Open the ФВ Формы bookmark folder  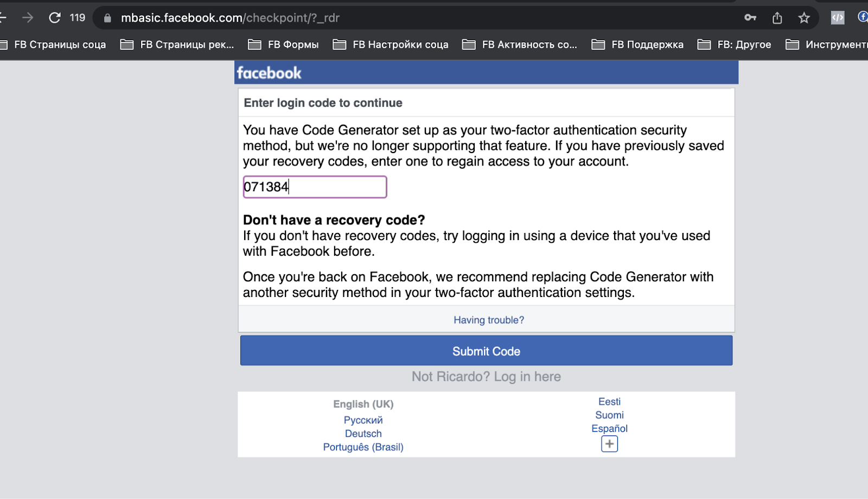click(283, 45)
